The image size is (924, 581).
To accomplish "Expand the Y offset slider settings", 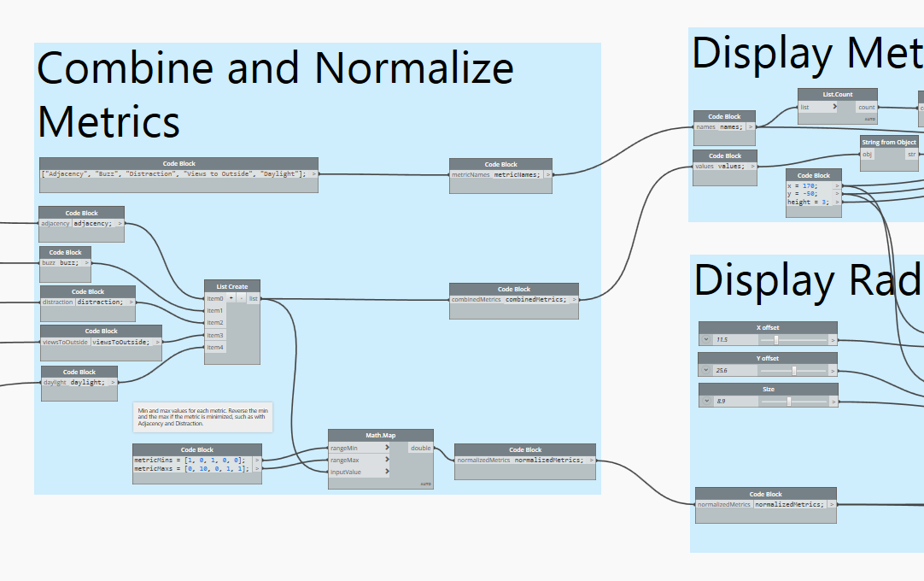I will coord(706,370).
